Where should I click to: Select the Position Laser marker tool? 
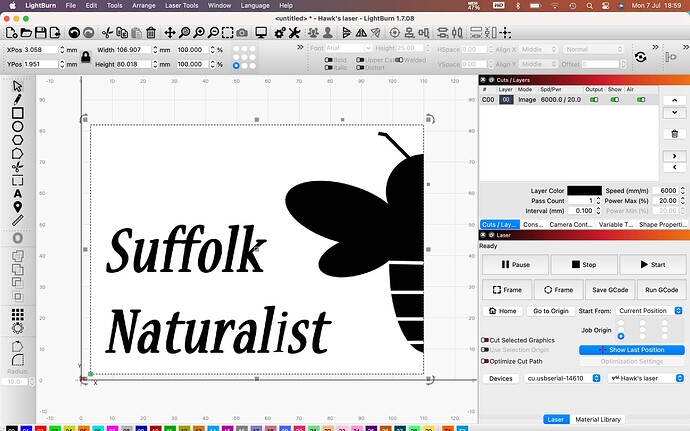click(17, 206)
